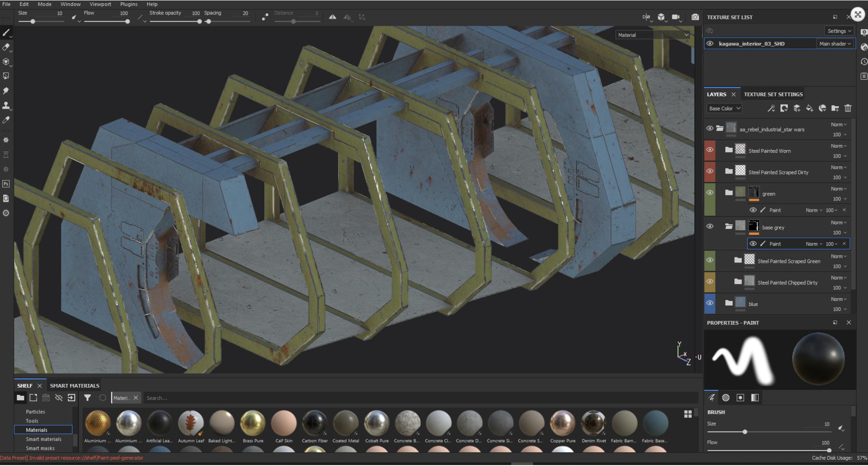Click the Flow slider in top toolbar
868x466 pixels.
[107, 21]
